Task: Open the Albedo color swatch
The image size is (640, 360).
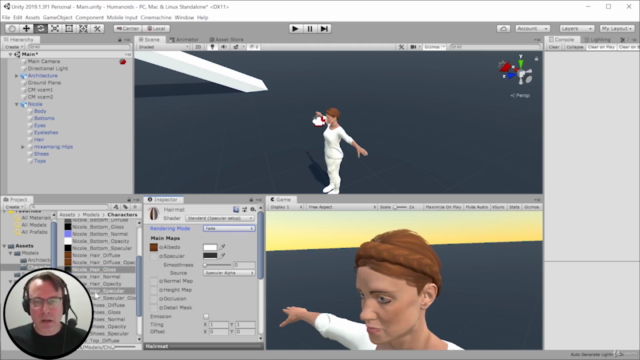Action: click(x=210, y=247)
